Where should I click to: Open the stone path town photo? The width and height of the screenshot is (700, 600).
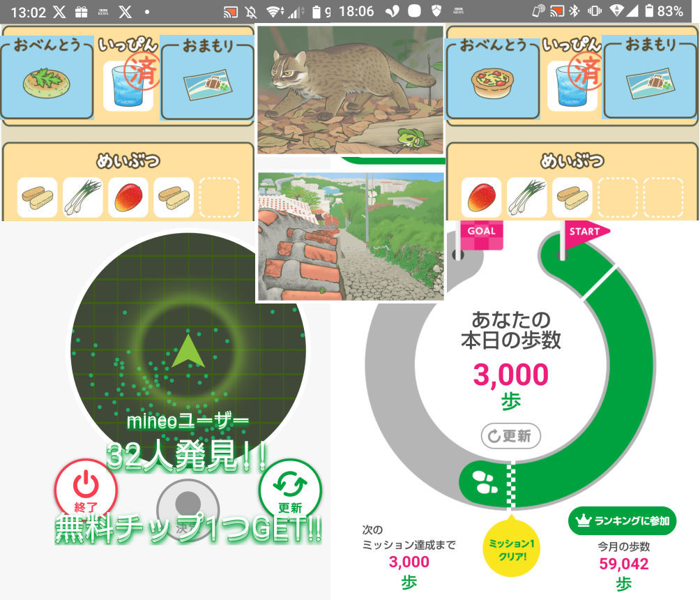pos(351,237)
